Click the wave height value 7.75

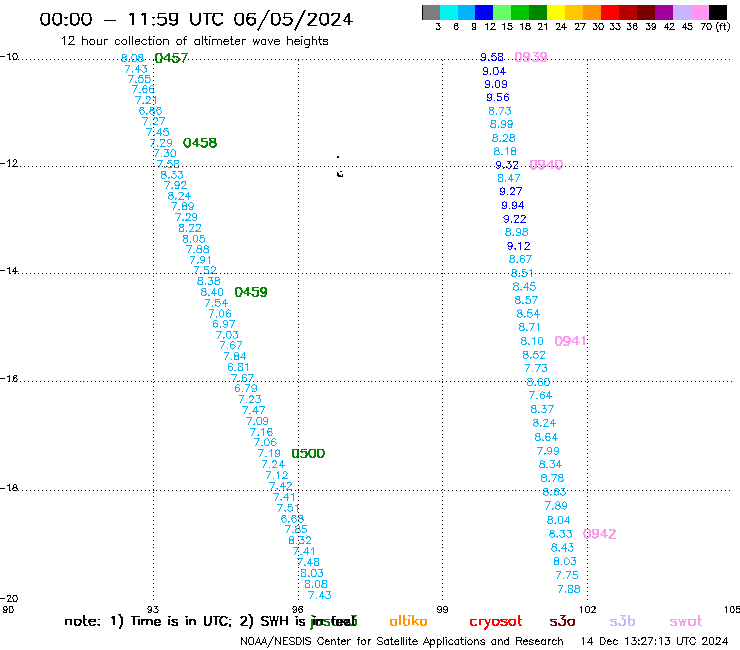point(567,575)
